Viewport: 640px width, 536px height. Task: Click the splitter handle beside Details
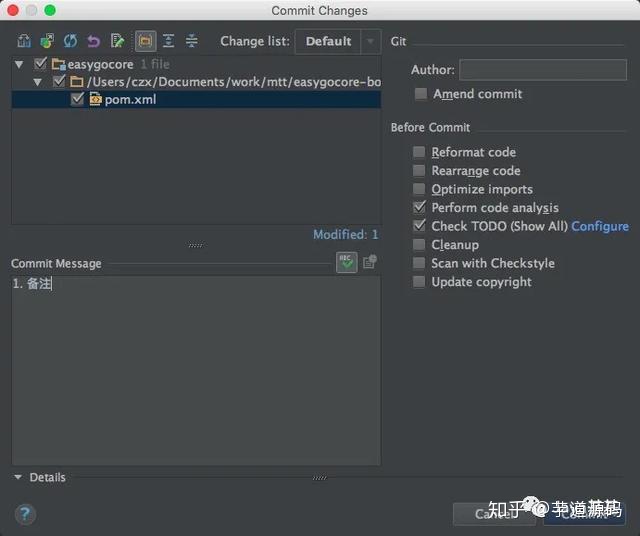(x=320, y=478)
